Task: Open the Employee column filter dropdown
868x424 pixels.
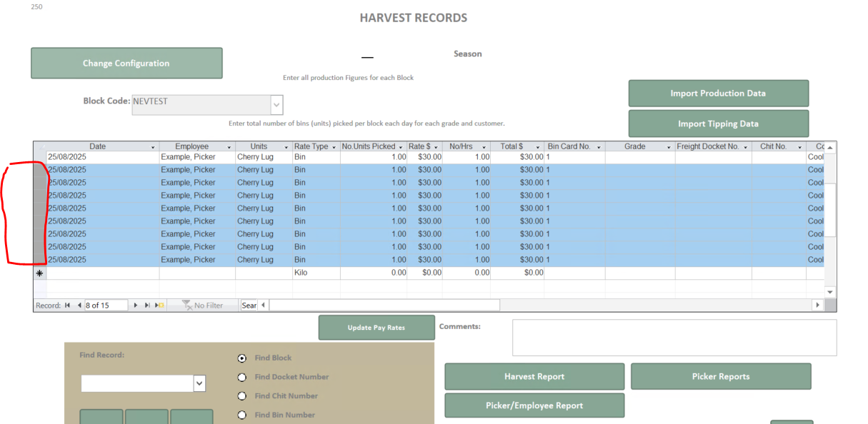Action: click(229, 147)
